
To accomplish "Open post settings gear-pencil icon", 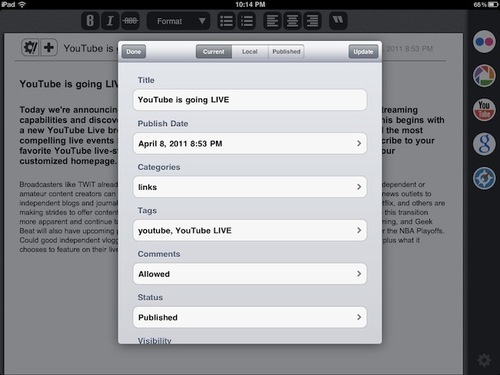I will (x=30, y=47).
